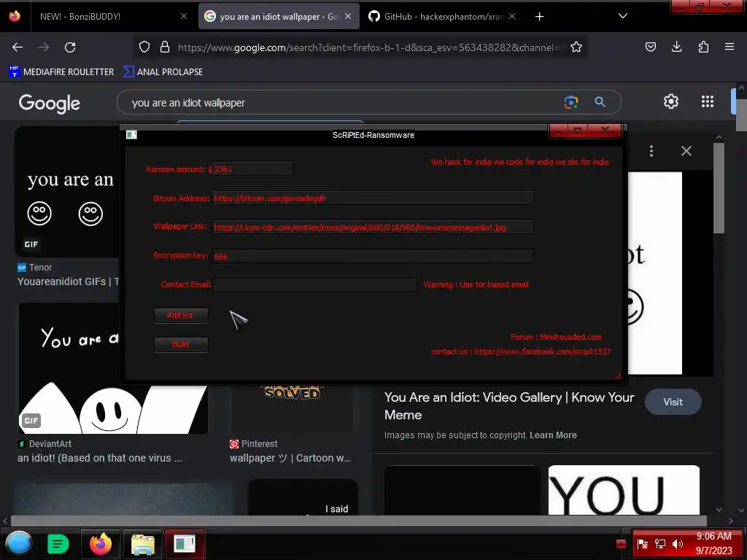Edit the Wallpaper Link field

click(373, 227)
